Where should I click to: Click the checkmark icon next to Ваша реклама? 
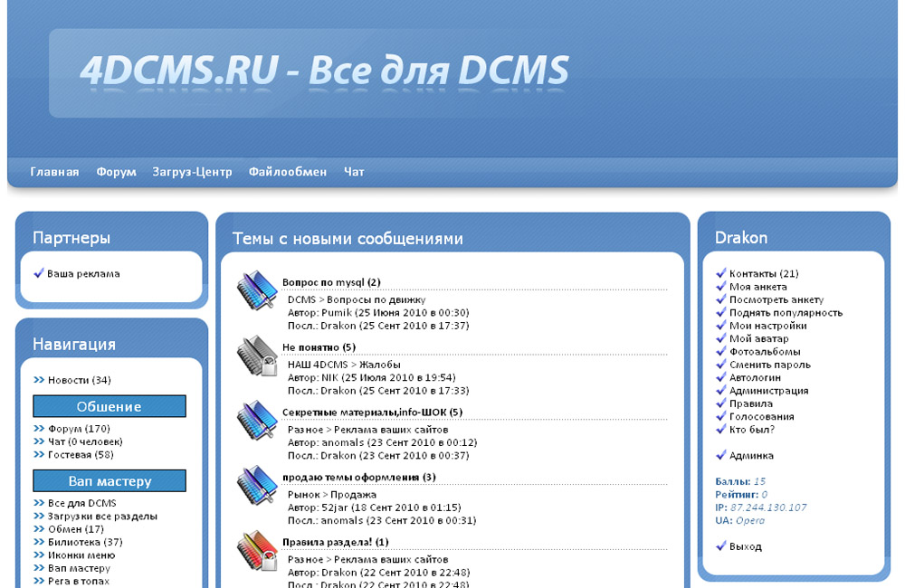39,273
